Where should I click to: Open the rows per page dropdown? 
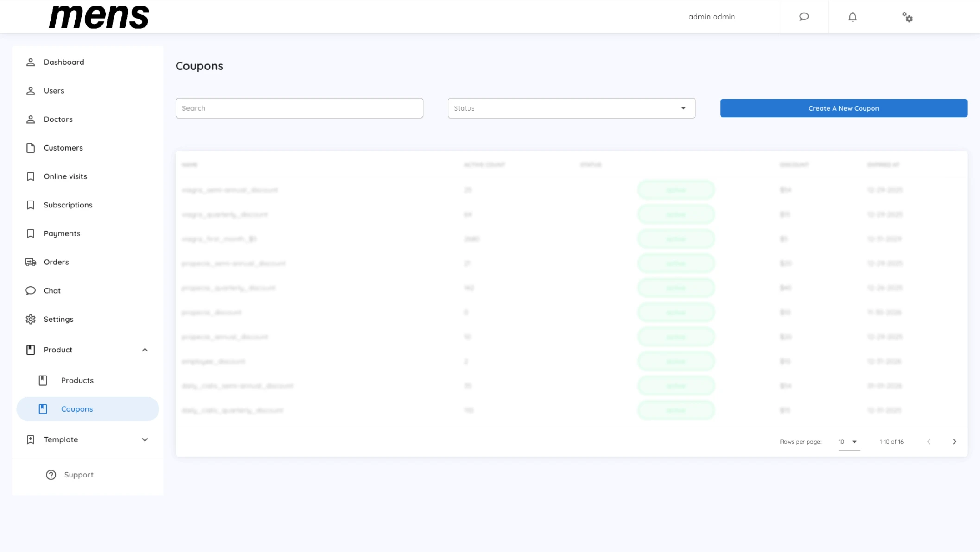click(849, 442)
